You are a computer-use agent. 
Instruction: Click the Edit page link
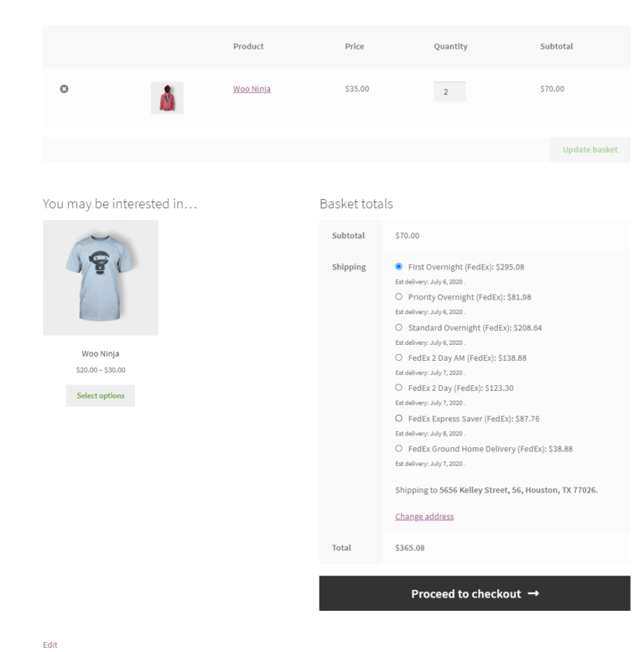tap(50, 644)
